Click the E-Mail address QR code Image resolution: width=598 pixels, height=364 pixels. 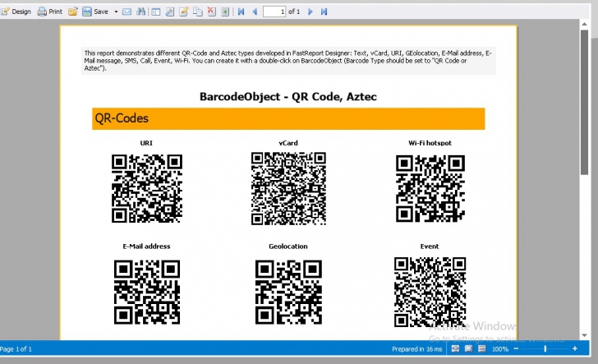(x=147, y=293)
